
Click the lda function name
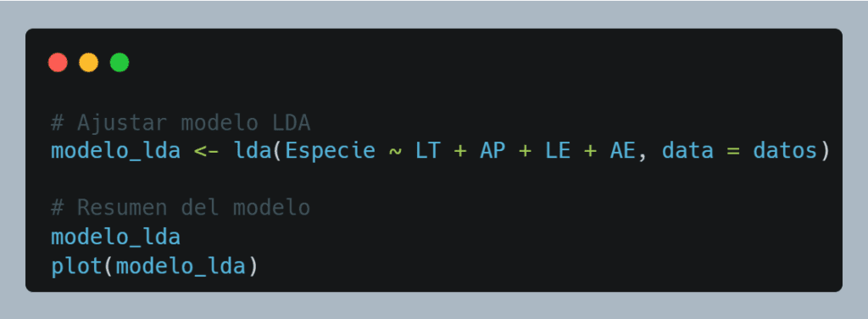coord(252,151)
